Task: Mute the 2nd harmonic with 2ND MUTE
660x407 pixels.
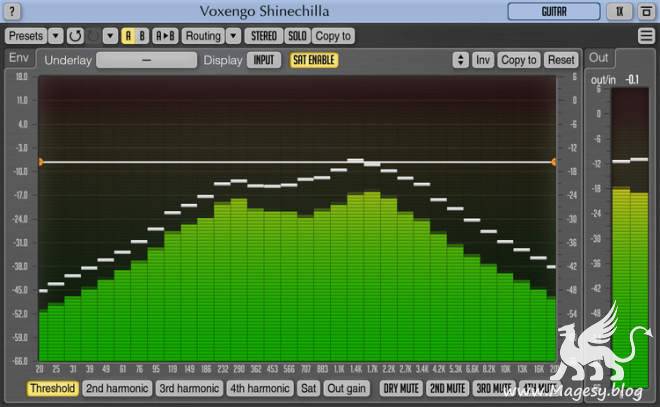Action: tap(447, 388)
